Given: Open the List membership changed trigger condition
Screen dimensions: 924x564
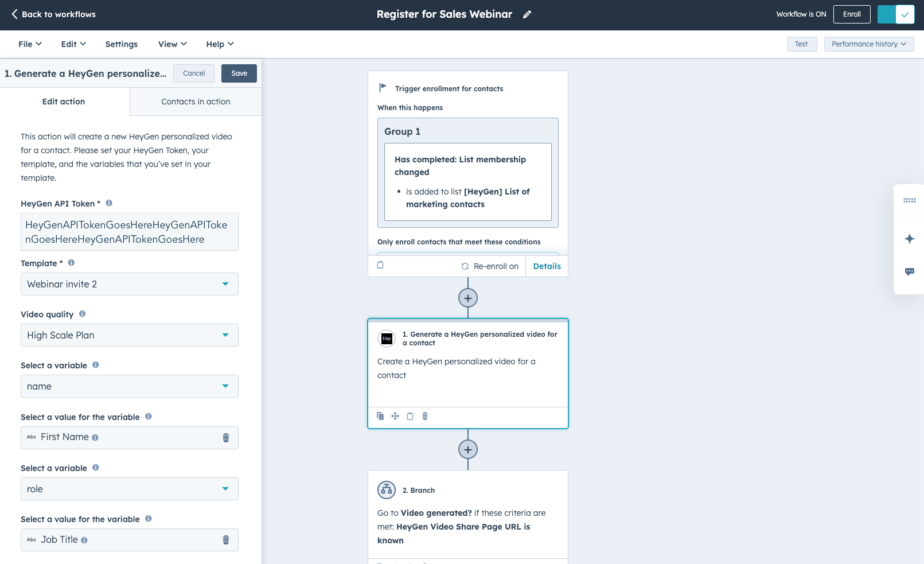Looking at the screenshot, I should coord(468,182).
